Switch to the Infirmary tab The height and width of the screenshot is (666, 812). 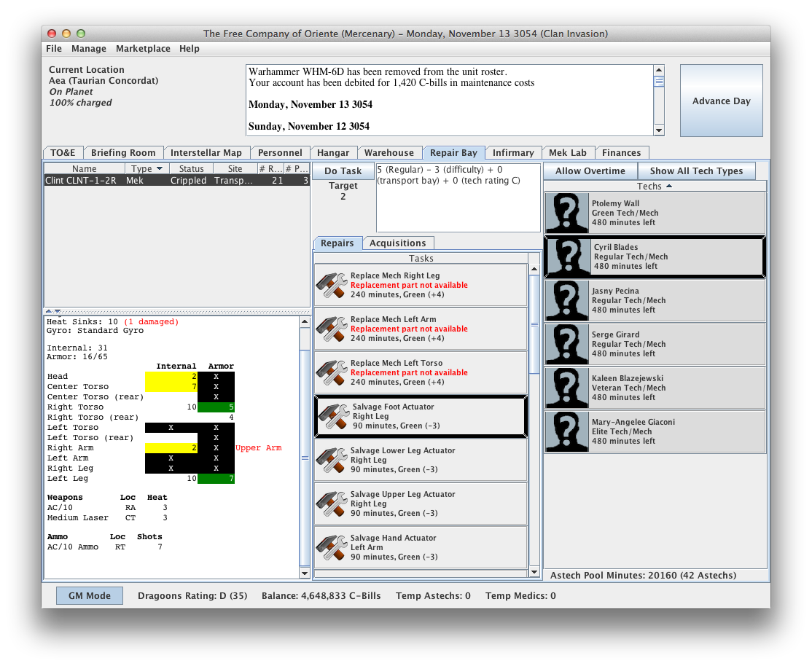click(512, 153)
